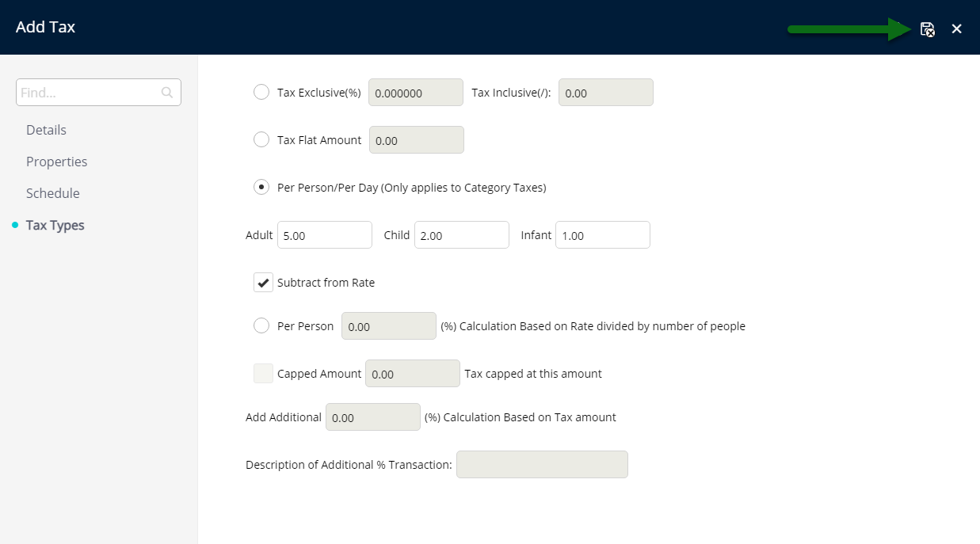Image resolution: width=980 pixels, height=544 pixels.
Task: Click the Find search field
Action: coord(98,93)
